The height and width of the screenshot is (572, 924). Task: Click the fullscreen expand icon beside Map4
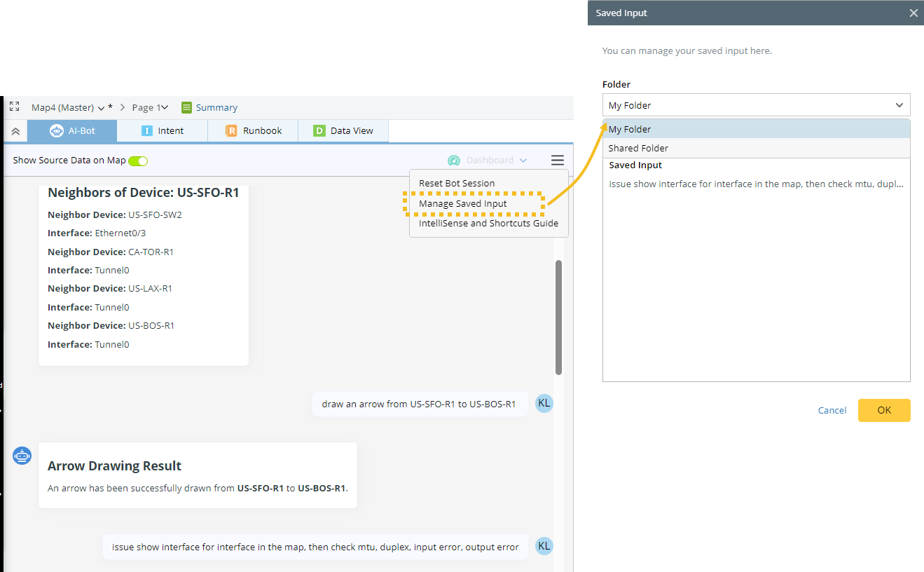pos(15,107)
